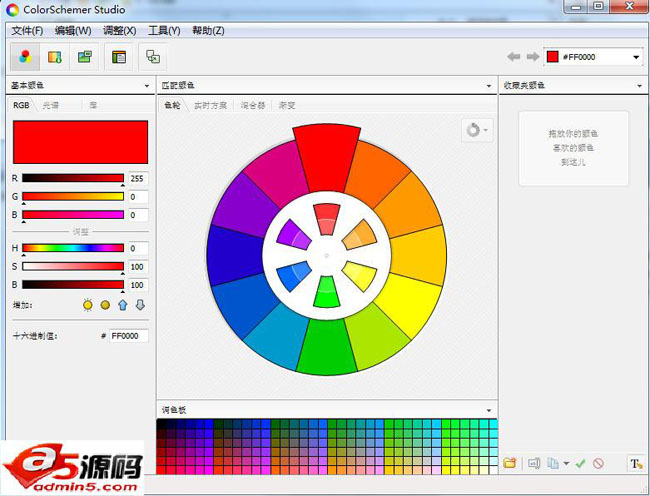Click the hex value field FF0000

(x=129, y=336)
